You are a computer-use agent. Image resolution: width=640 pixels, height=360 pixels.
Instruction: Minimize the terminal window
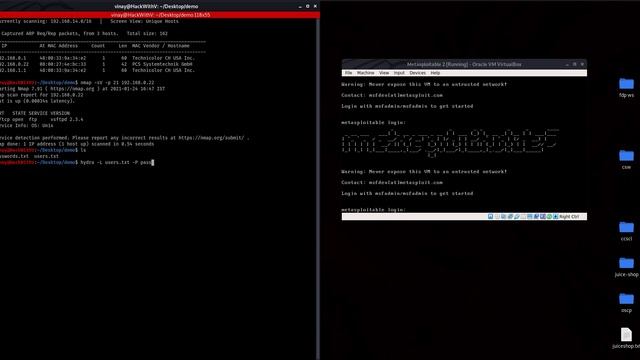click(300, 6)
